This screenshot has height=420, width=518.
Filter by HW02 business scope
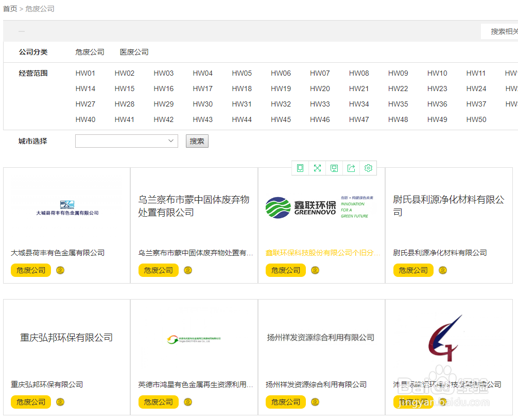point(125,73)
